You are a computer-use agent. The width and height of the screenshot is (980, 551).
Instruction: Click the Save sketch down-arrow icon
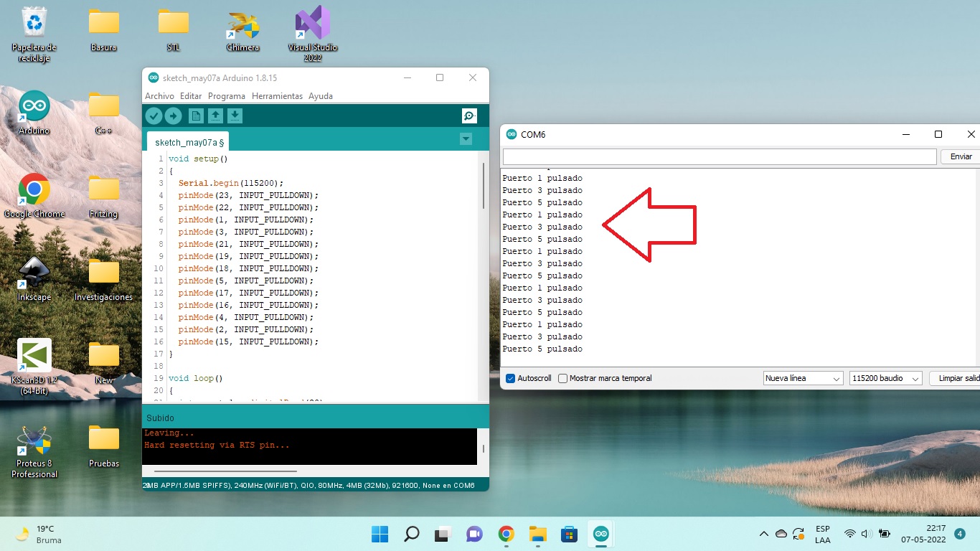pyautogui.click(x=235, y=116)
